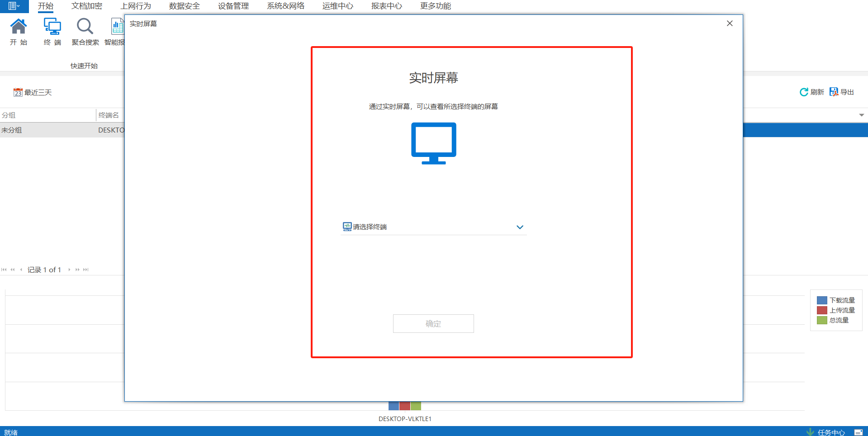
Task: Go to previous page of records
Action: point(13,270)
